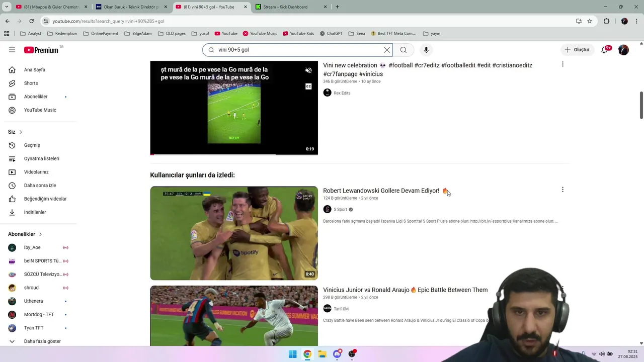
Task: Open the browser extensions puzzle icon
Action: click(606, 21)
